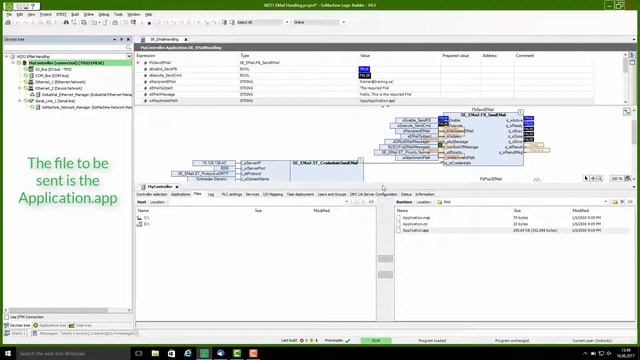Open the Select All dropdown in toolbar
Image resolution: width=640 pixels, height=360 pixels.
tap(287, 22)
